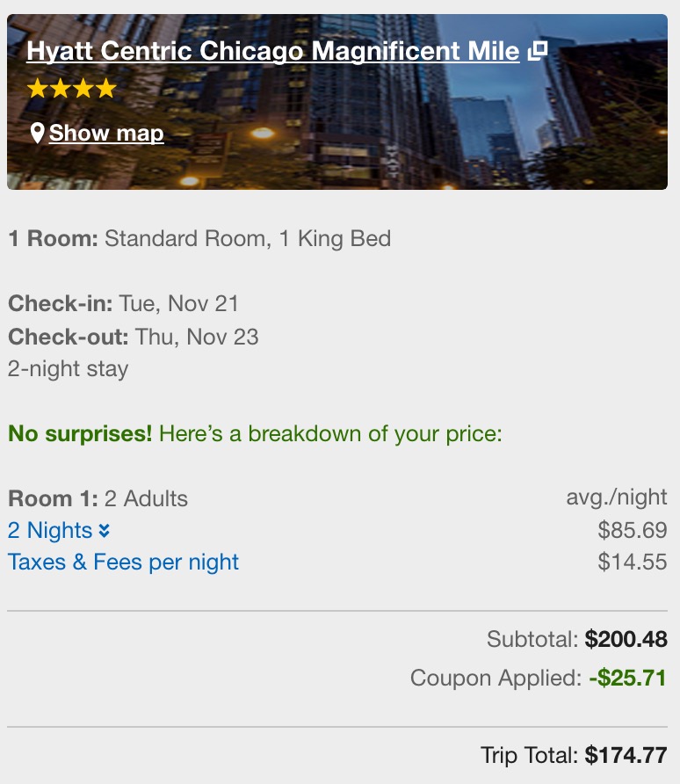Screen dimensions: 680x784
Task: Select the Subtotal $200.48 amount
Action: coord(626,639)
